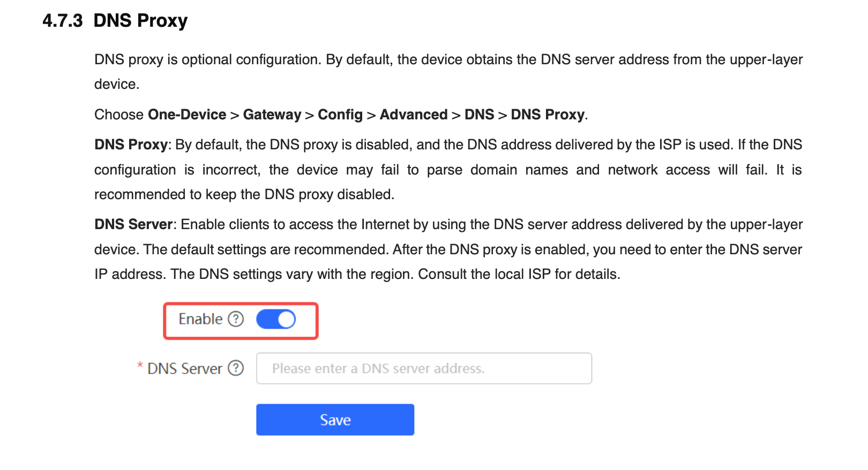Screen dimensions: 868x470
Task: Click 'Consult the local ISP for details' text
Action: (519, 274)
